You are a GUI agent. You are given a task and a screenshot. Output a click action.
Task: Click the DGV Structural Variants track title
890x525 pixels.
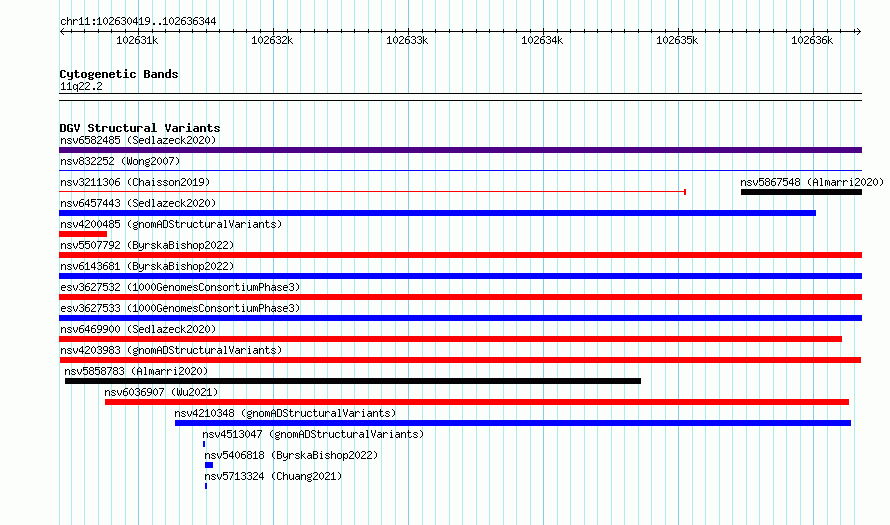click(x=140, y=128)
